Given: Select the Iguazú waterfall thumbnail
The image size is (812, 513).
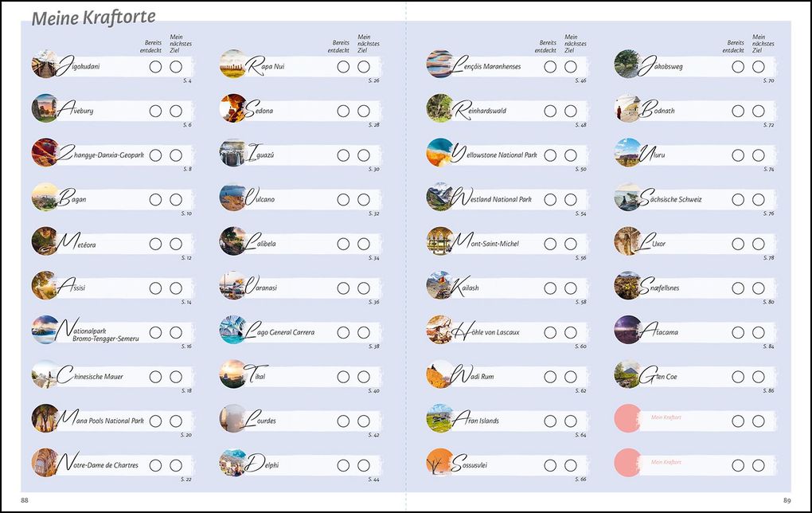Looking at the screenshot, I should [x=233, y=152].
